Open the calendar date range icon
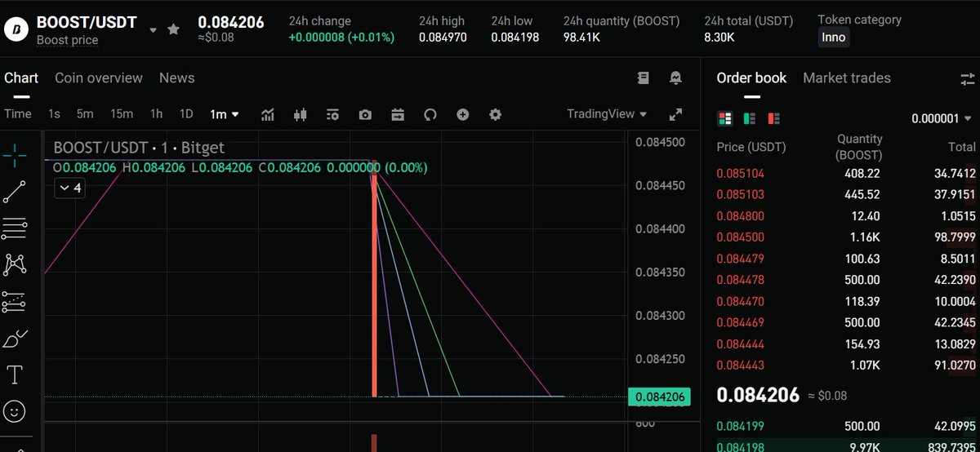Viewport: 980px width, 452px height. point(398,114)
